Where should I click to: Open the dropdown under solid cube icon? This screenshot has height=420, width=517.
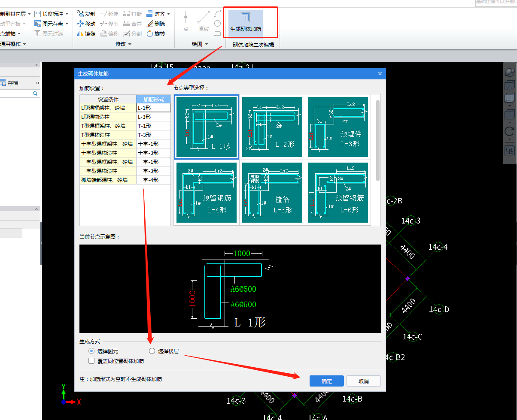click(x=510, y=122)
